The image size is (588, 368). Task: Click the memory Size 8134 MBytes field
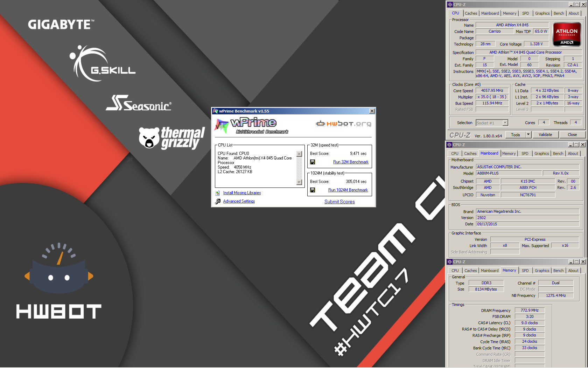[486, 289]
